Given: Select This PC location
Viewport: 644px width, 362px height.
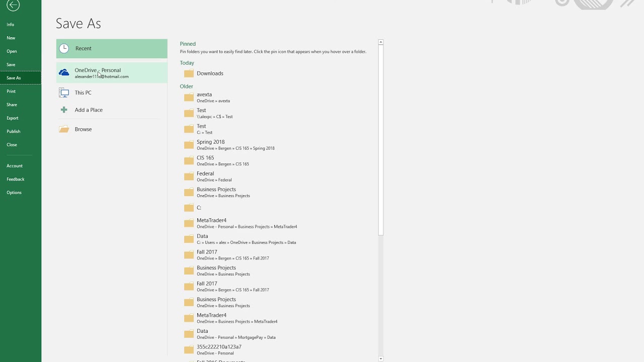Looking at the screenshot, I should pos(112,93).
